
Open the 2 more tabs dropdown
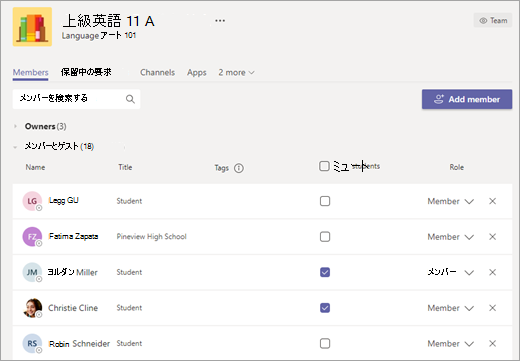[236, 73]
